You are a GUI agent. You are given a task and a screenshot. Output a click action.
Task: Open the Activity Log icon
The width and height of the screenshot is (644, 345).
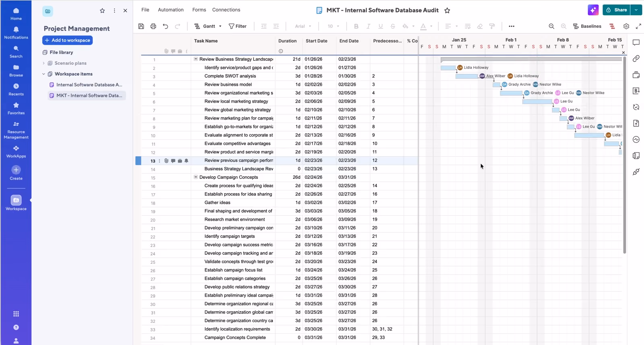point(636,139)
